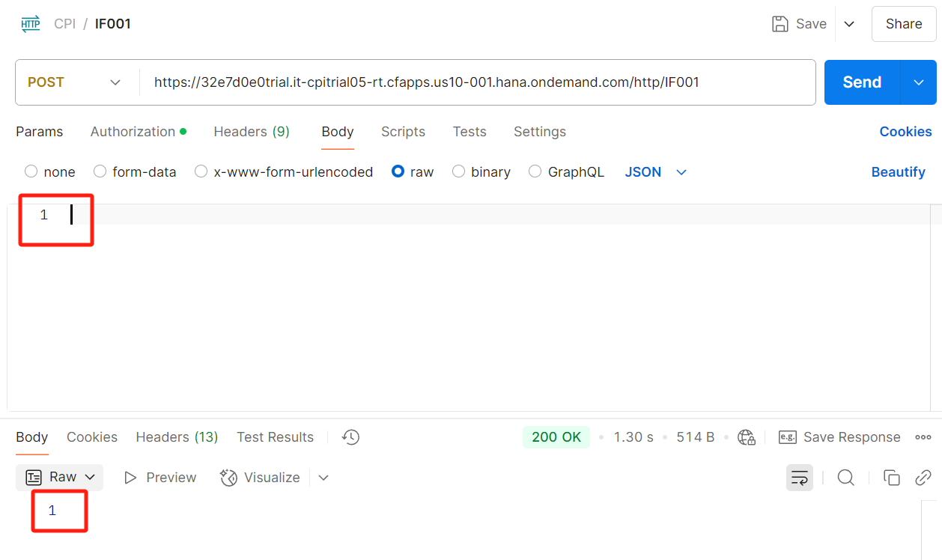Switch to the request Body tab
The width and height of the screenshot is (942, 560).
tap(338, 132)
